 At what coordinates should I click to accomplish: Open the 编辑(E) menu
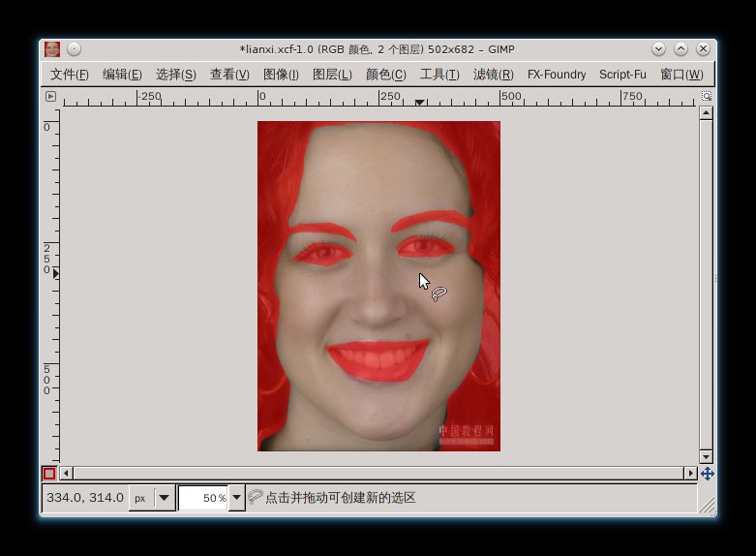click(122, 75)
